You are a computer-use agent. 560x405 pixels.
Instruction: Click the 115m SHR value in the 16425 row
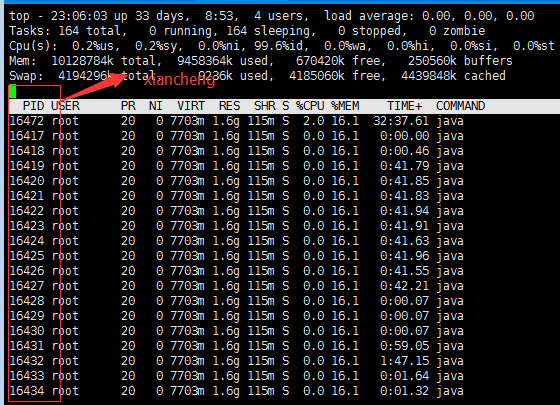click(261, 256)
